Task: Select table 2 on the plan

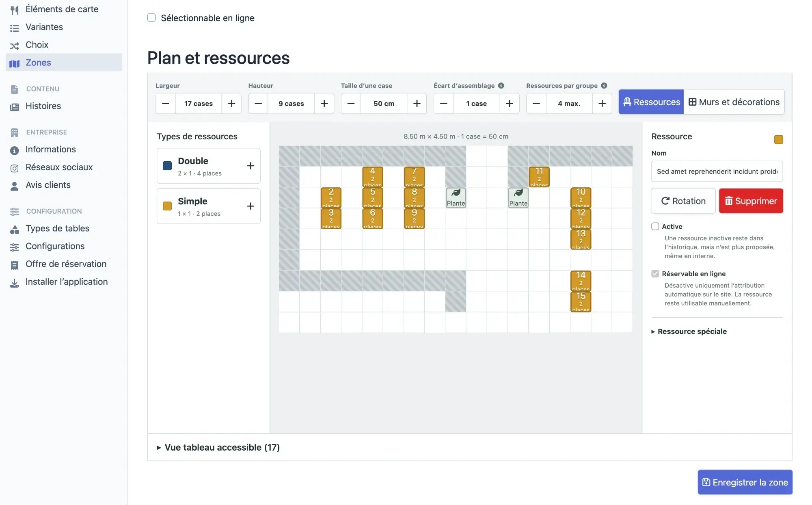Action: click(x=331, y=197)
